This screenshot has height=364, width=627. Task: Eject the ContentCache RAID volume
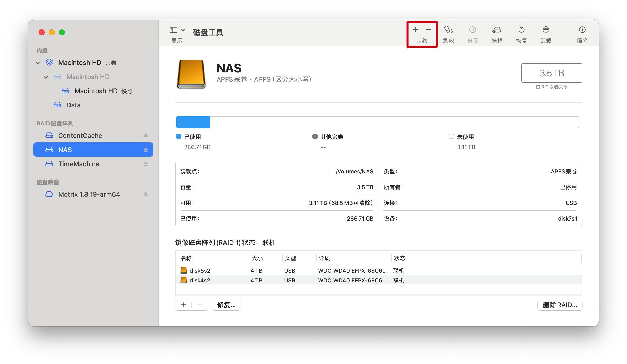[x=146, y=135]
